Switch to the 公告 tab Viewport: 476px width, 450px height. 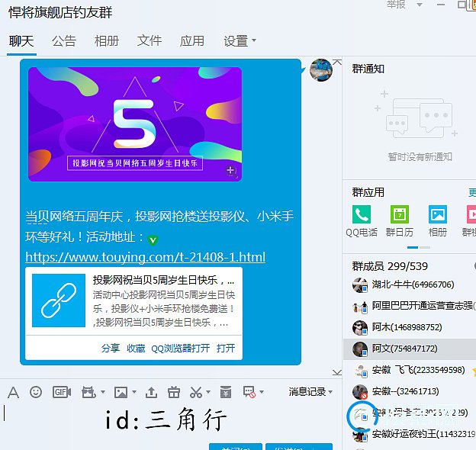[64, 40]
